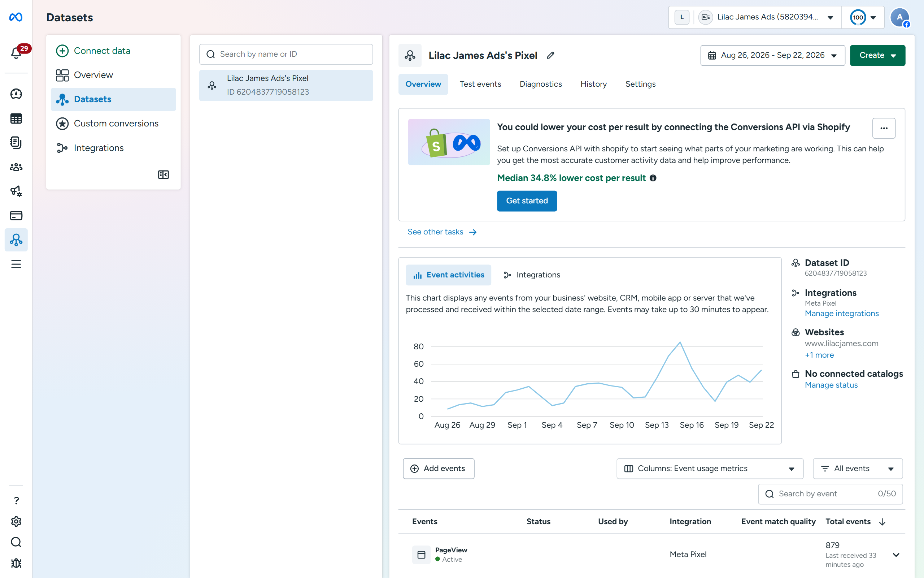Click See other tasks link

pos(442,232)
